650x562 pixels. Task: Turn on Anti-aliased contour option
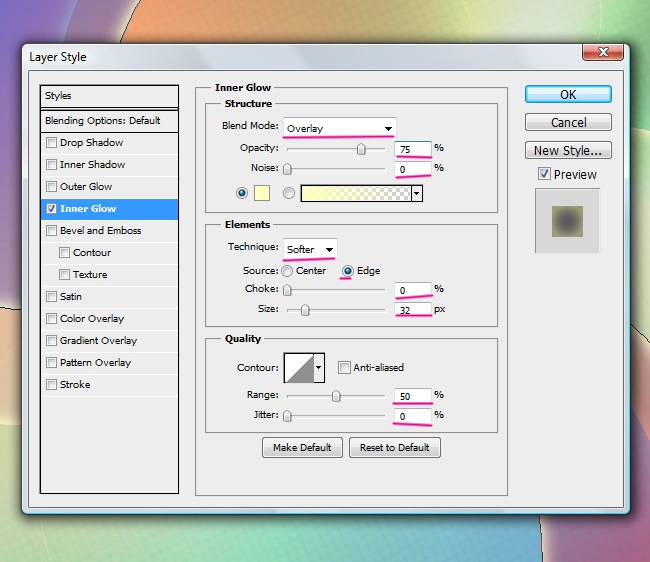coord(344,368)
